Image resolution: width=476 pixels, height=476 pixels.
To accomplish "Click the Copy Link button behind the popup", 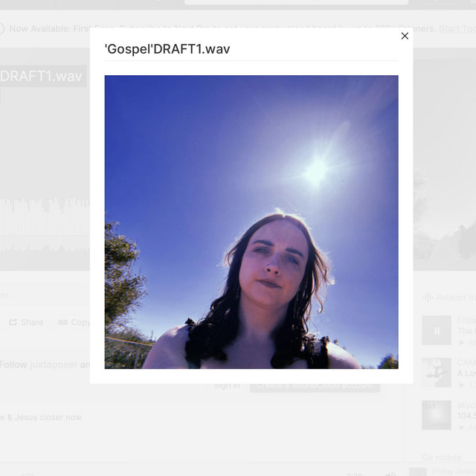I will [74, 322].
